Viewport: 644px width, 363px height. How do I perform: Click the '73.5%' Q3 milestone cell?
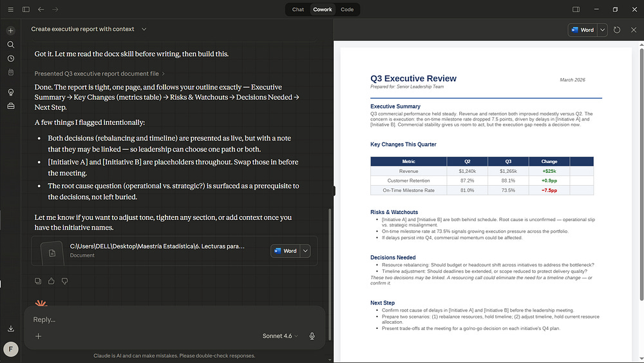508,190
